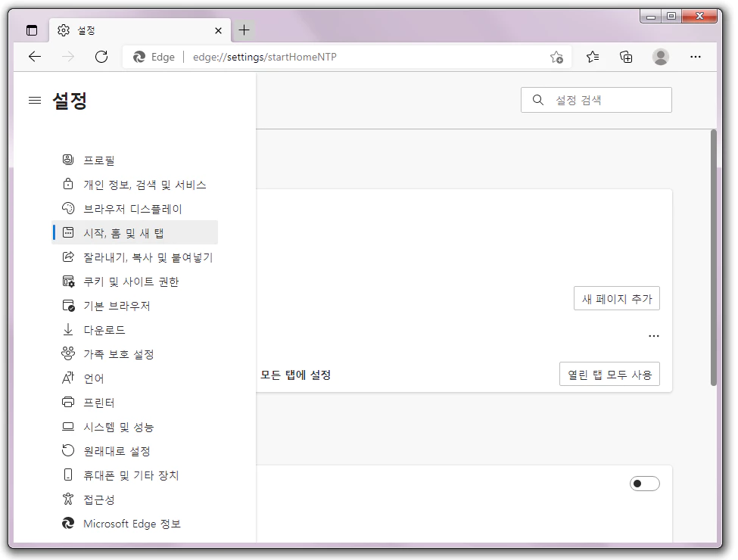Toggle the switch in the lower settings card
Viewport: 738px width, 560px height.
644,484
